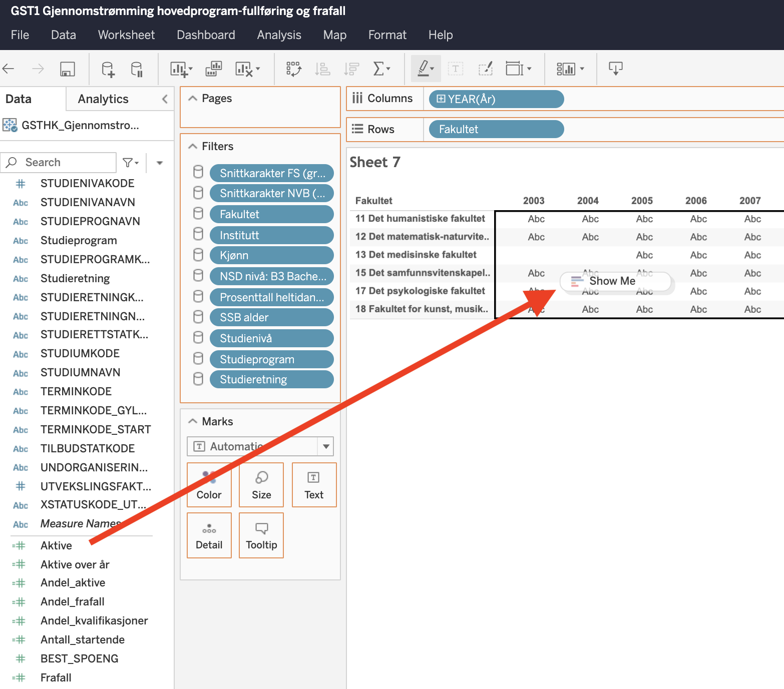Switch to the Analytics tab
784x689 pixels.
(x=103, y=99)
